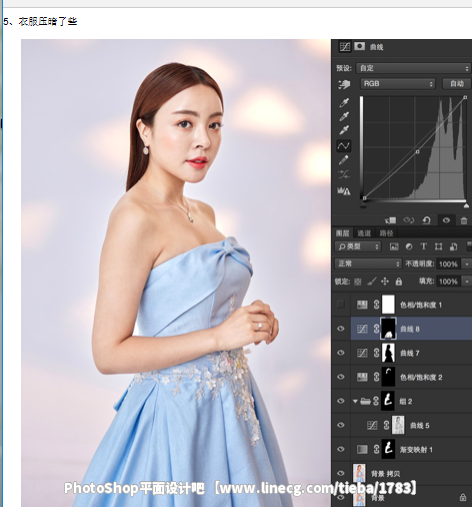Click the on-image adjustment hand tool
Screen dimensions: 472x507
[x=344, y=84]
